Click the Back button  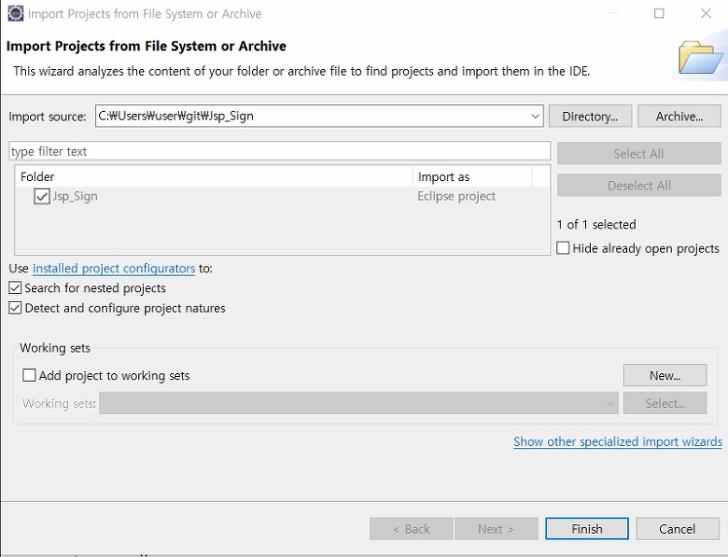[411, 529]
